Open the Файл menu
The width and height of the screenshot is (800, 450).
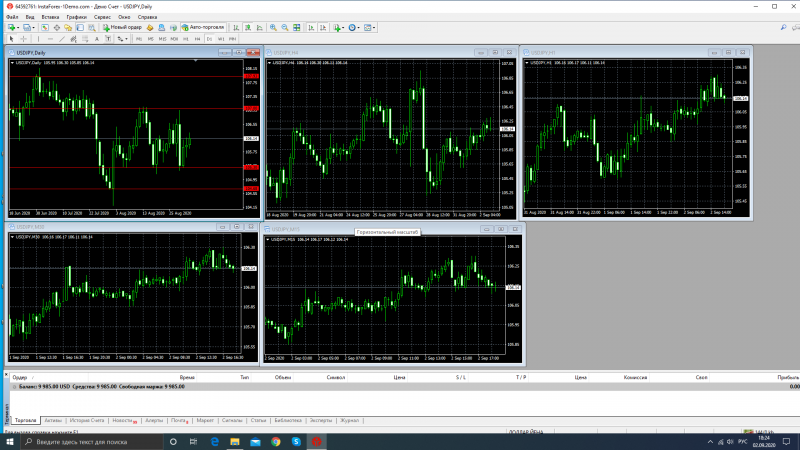tap(12, 17)
